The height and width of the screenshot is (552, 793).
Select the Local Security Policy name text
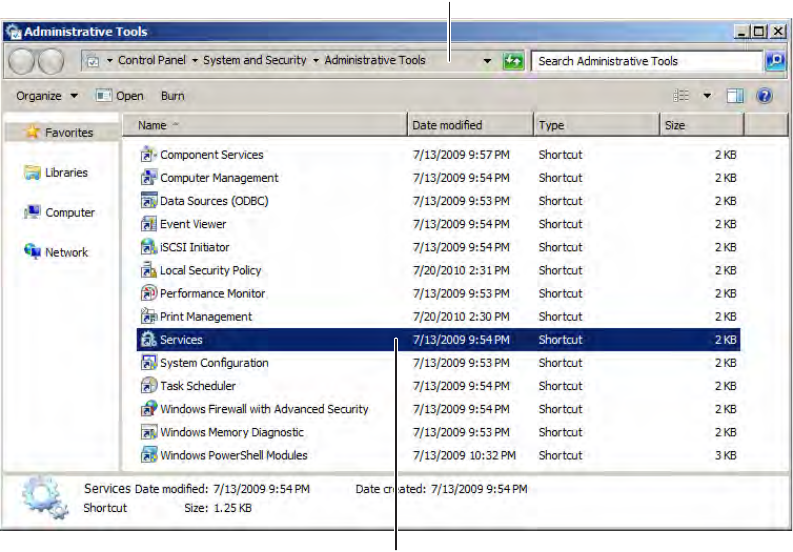pyautogui.click(x=210, y=270)
